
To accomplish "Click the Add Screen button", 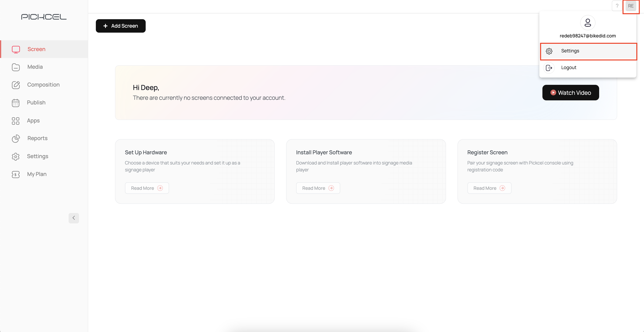I will point(121,26).
